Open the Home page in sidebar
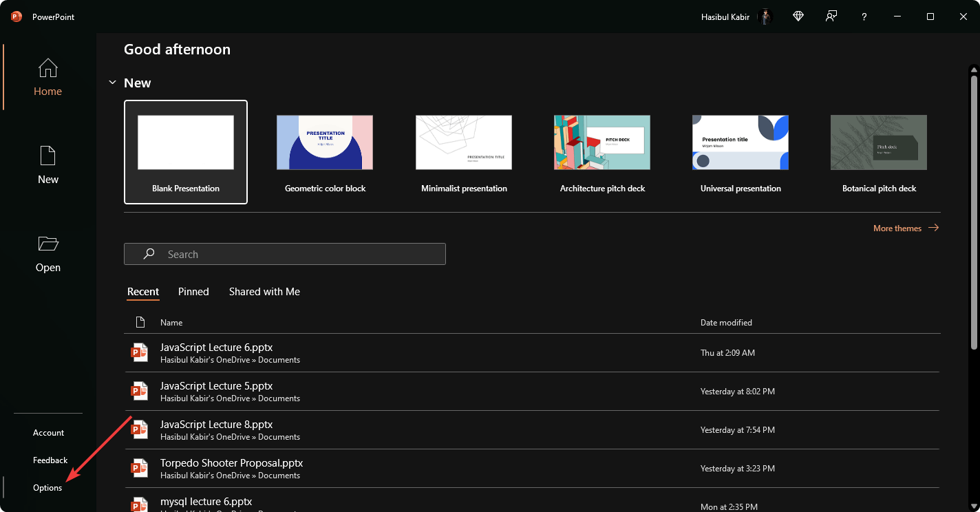The image size is (980, 512). point(48,77)
